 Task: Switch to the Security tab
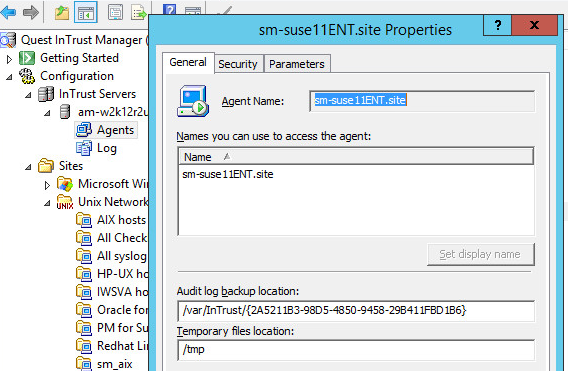pyautogui.click(x=238, y=64)
